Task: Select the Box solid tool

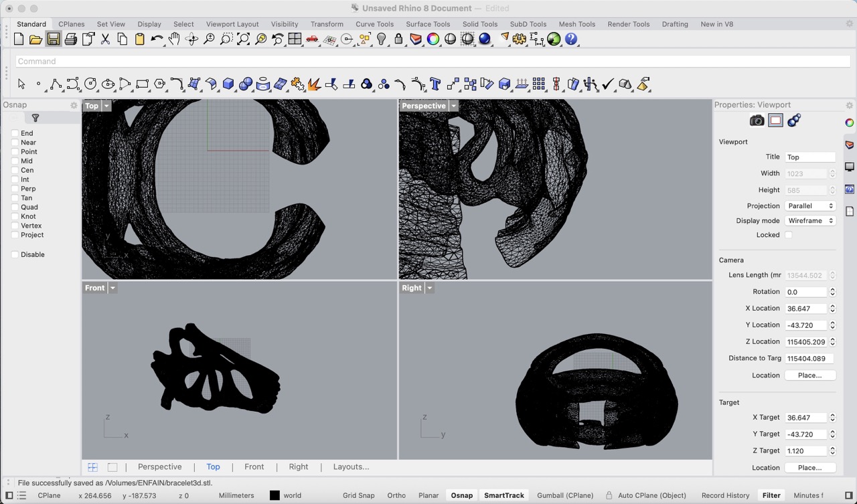Action: point(228,84)
